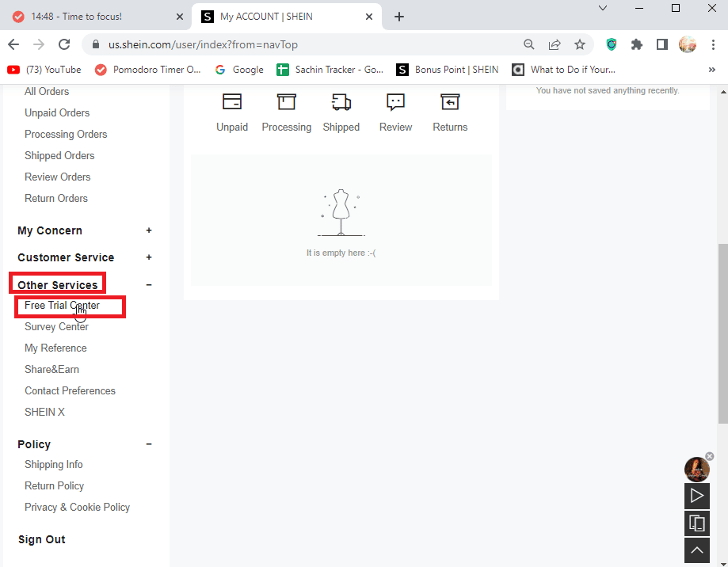The width and height of the screenshot is (728, 567).
Task: Click the floating copy/pages icon
Action: (x=697, y=523)
